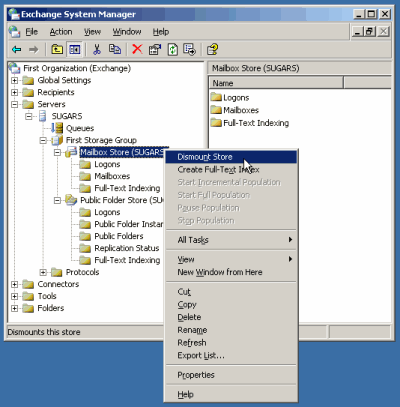Collapse the Public Folder Store node
This screenshot has height=407, width=400.
click(57, 200)
